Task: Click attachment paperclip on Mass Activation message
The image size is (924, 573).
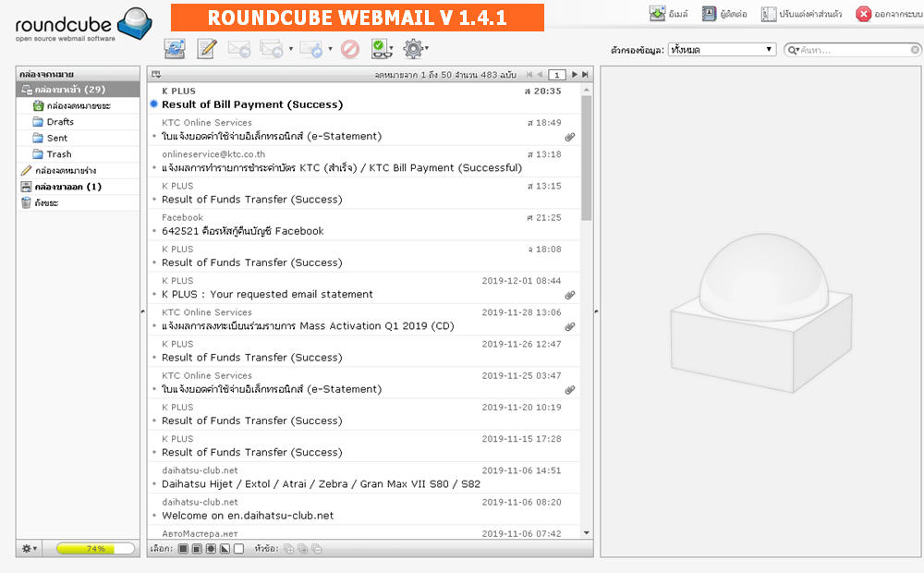Action: pyautogui.click(x=570, y=326)
